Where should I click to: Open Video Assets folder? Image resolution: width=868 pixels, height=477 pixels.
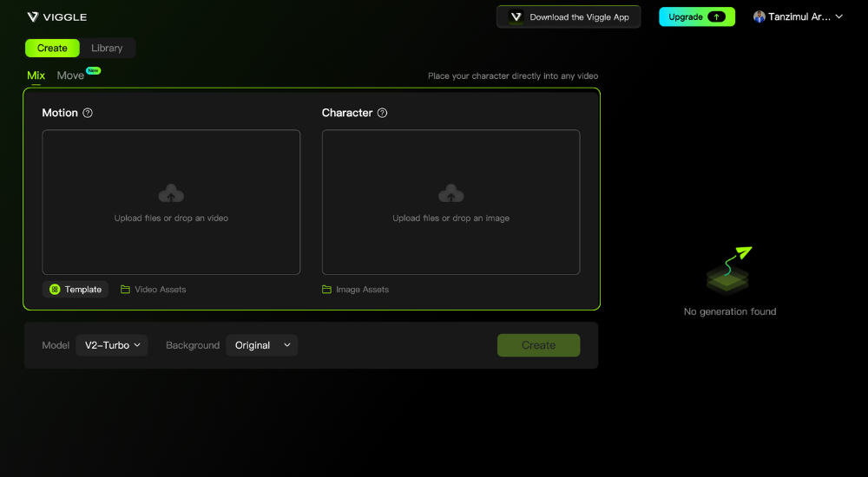point(154,290)
